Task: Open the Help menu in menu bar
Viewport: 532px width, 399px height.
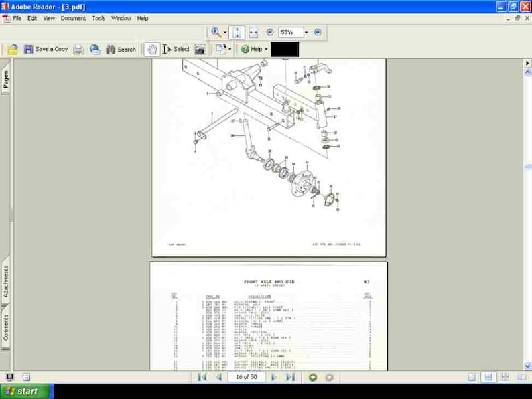Action: [x=143, y=18]
